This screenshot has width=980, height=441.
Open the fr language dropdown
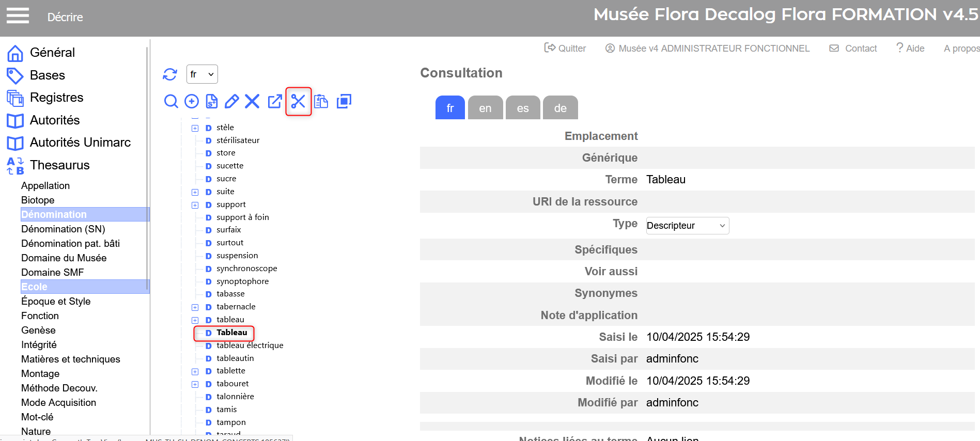coord(202,74)
